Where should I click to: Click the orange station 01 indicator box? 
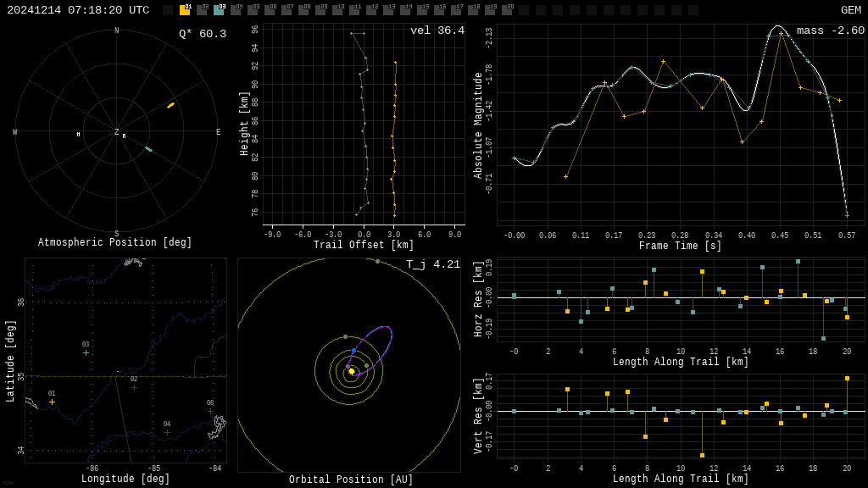coord(185,10)
